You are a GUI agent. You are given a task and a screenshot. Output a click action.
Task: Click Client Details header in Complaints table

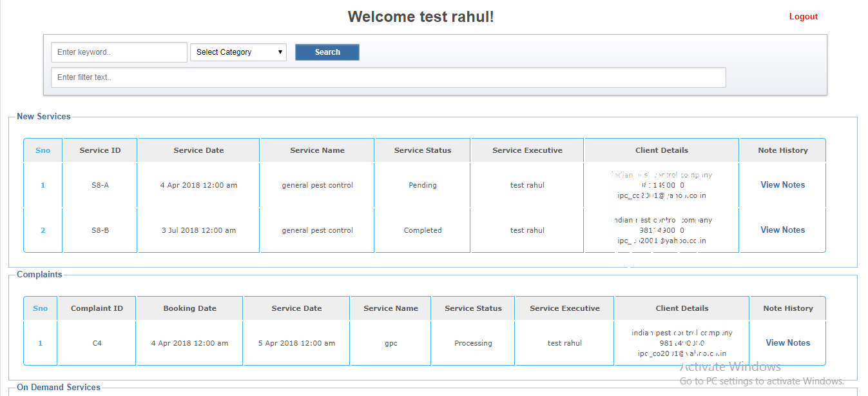pos(682,308)
